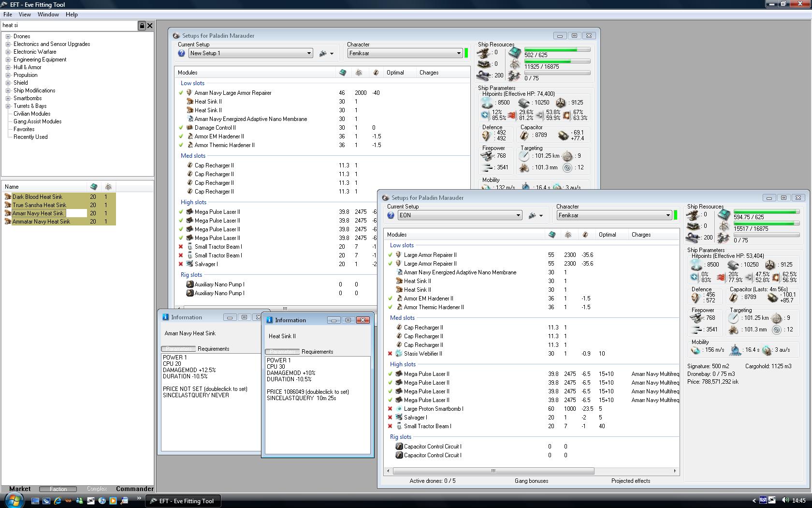Click the warp speed icon in EON Mobility

(767, 350)
